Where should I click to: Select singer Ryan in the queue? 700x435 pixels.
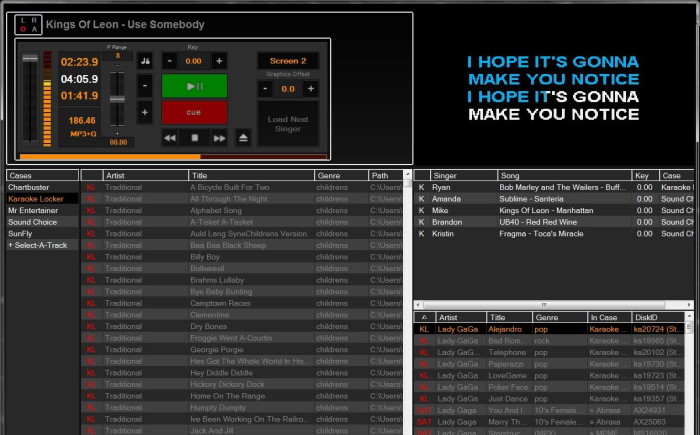[x=554, y=187]
